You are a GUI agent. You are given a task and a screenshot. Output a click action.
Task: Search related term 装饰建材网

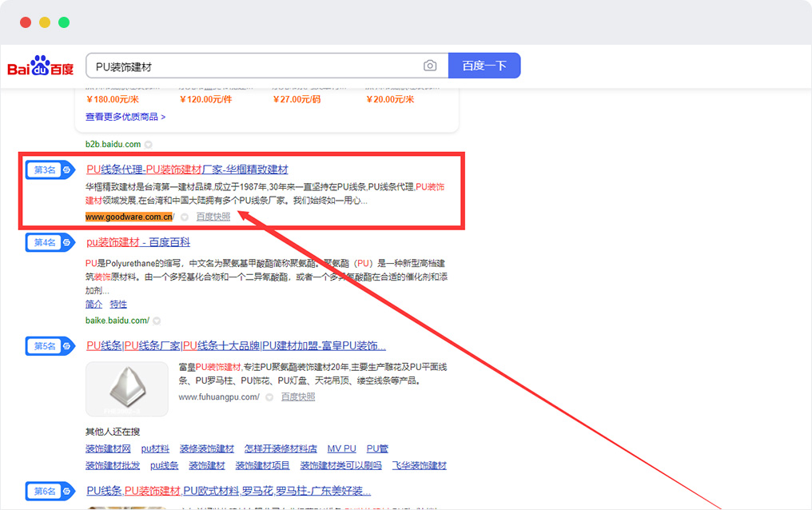[108, 448]
